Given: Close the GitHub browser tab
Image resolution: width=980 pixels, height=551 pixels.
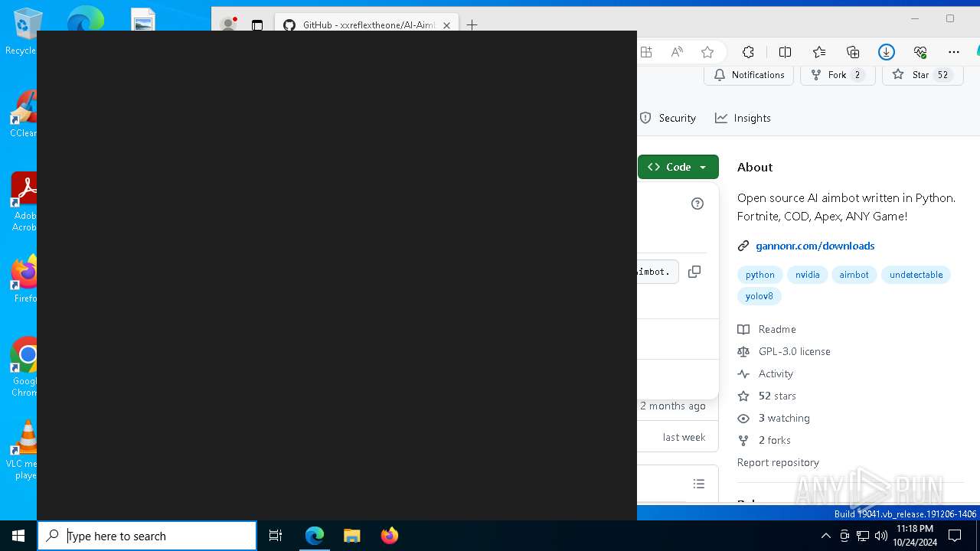Looking at the screenshot, I should point(446,25).
